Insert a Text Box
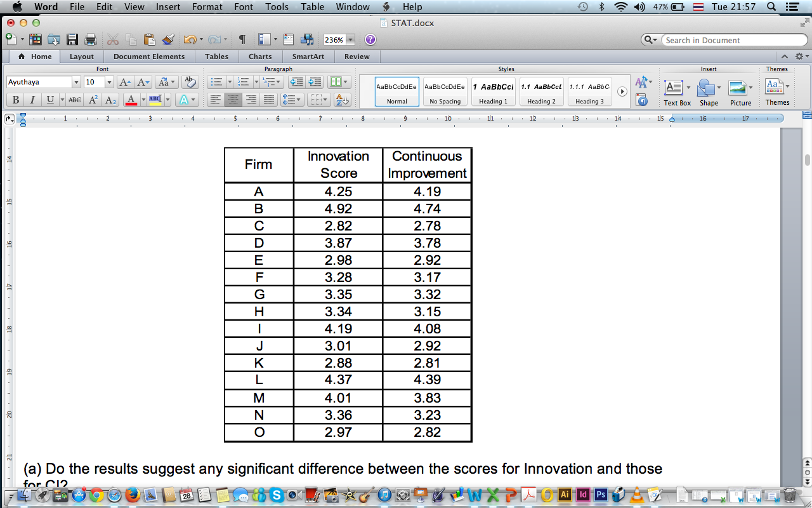The image size is (812, 508). [x=677, y=92]
